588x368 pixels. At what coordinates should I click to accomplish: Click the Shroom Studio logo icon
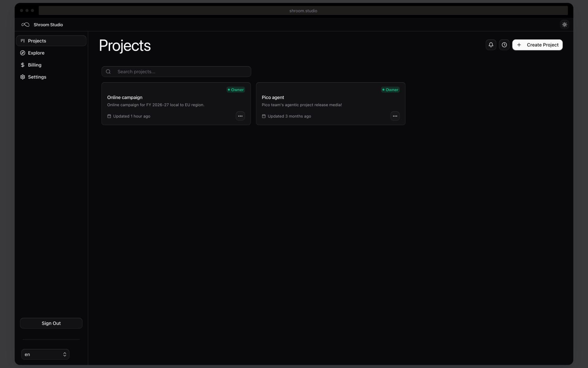click(25, 25)
